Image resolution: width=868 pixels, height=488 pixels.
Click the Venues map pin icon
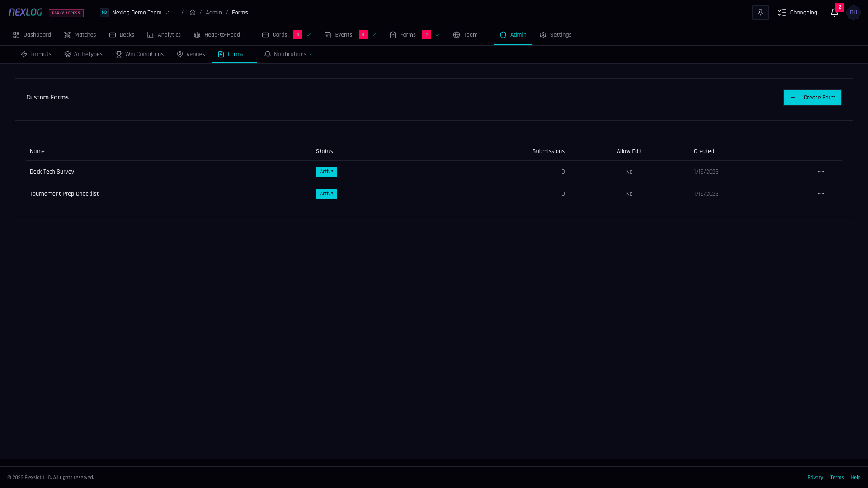click(180, 54)
